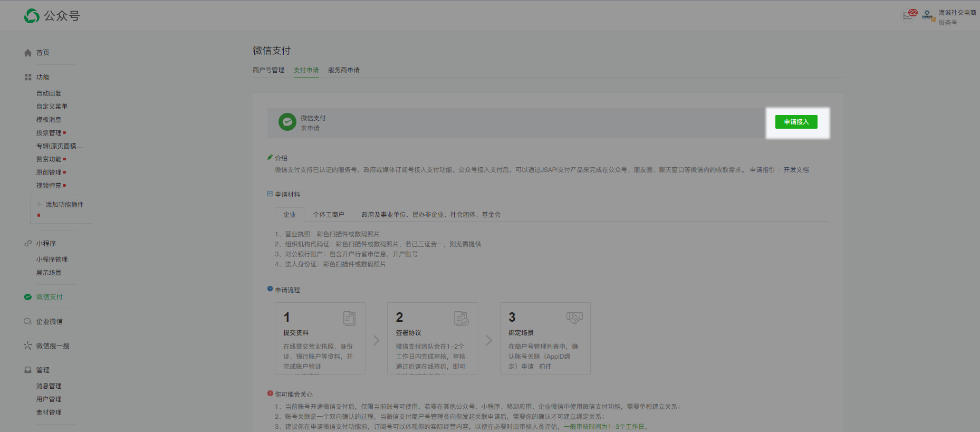Select the 个体工商户 materials tab
The height and width of the screenshot is (432, 980).
tap(329, 215)
